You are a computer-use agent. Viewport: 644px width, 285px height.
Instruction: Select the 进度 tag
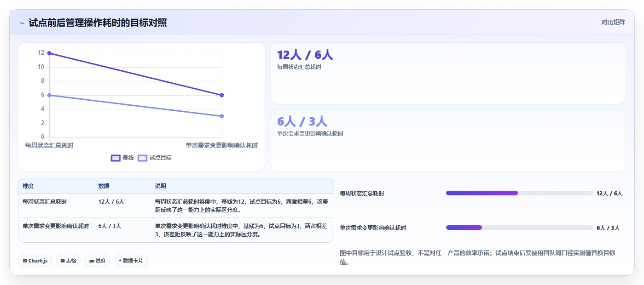97,261
